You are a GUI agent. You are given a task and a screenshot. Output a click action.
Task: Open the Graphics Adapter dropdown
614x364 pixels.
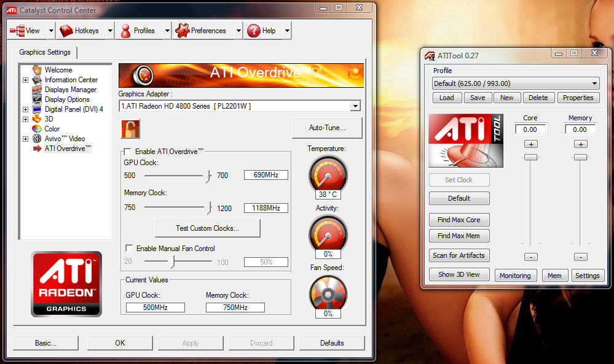(x=355, y=106)
